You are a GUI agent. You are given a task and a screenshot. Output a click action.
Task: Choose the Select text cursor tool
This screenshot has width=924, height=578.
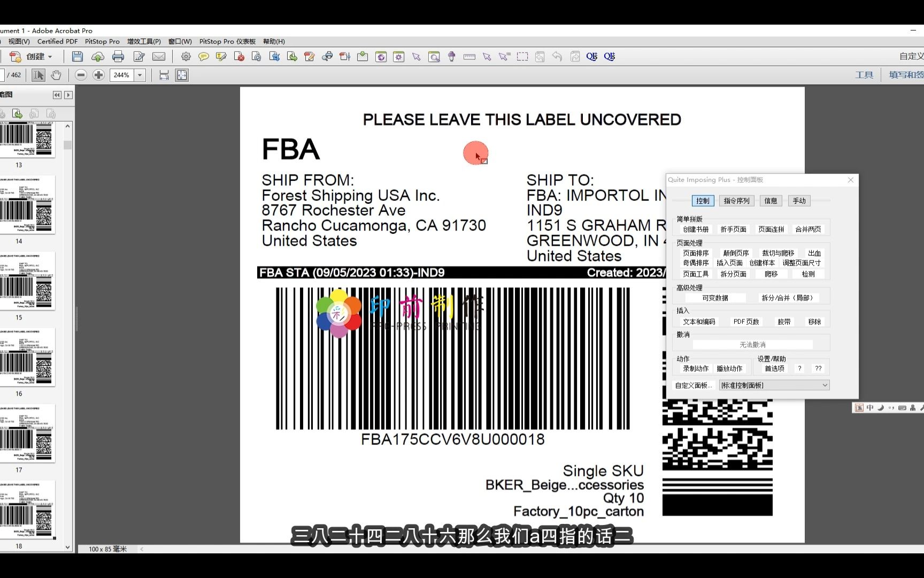click(x=38, y=75)
